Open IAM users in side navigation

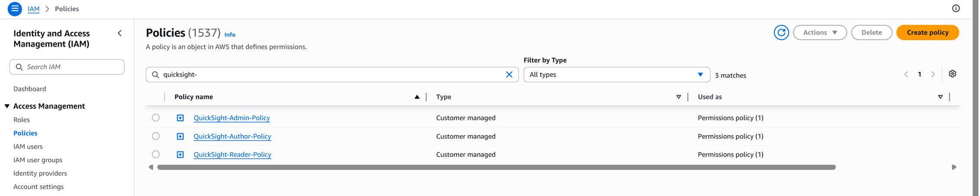coord(28,146)
